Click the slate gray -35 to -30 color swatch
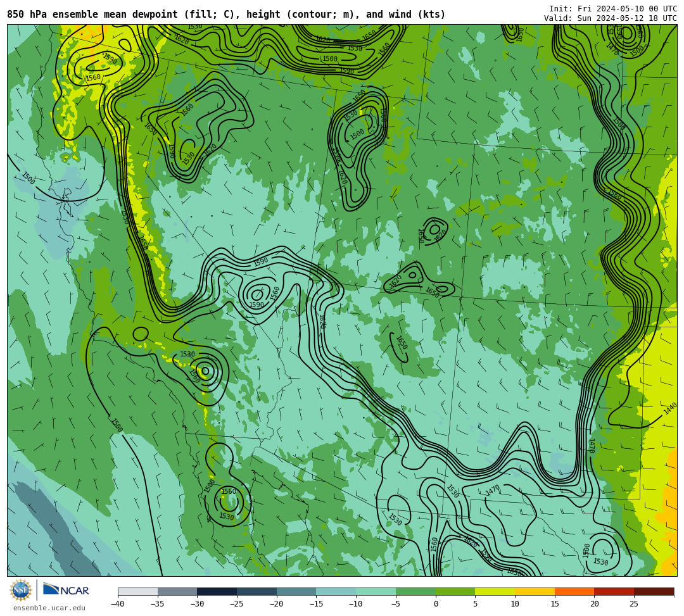 [177, 591]
